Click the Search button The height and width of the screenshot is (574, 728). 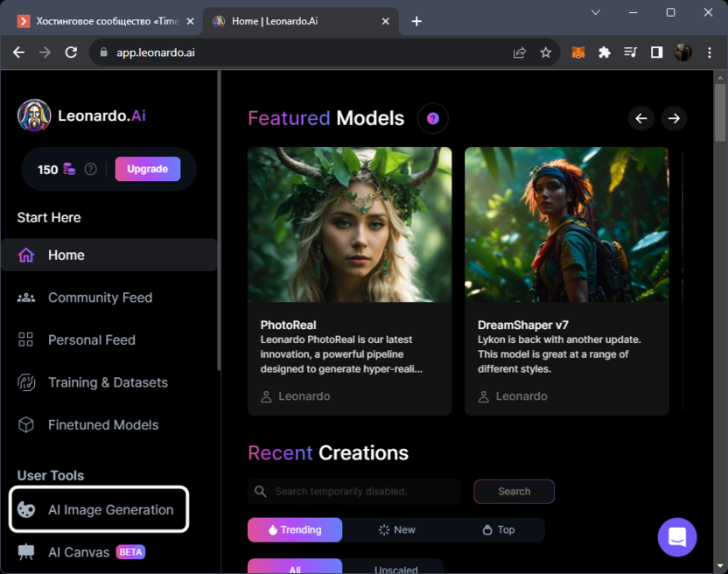point(514,492)
